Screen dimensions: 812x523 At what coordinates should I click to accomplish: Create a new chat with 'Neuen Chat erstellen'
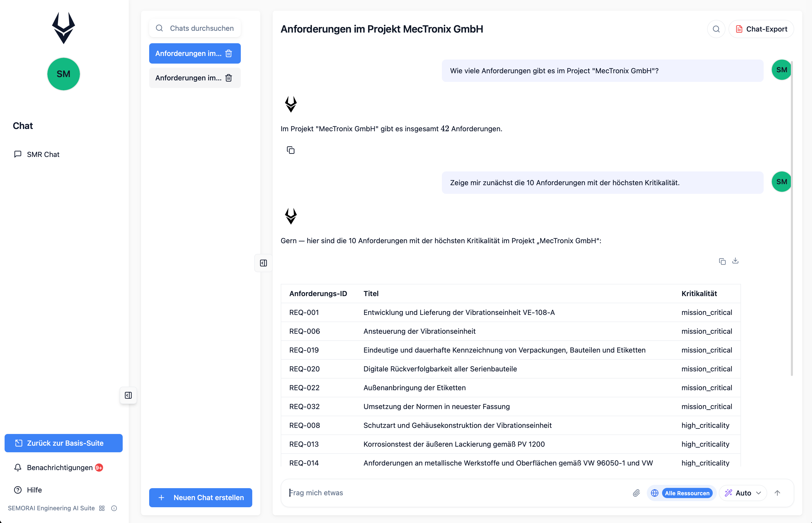[x=200, y=498]
